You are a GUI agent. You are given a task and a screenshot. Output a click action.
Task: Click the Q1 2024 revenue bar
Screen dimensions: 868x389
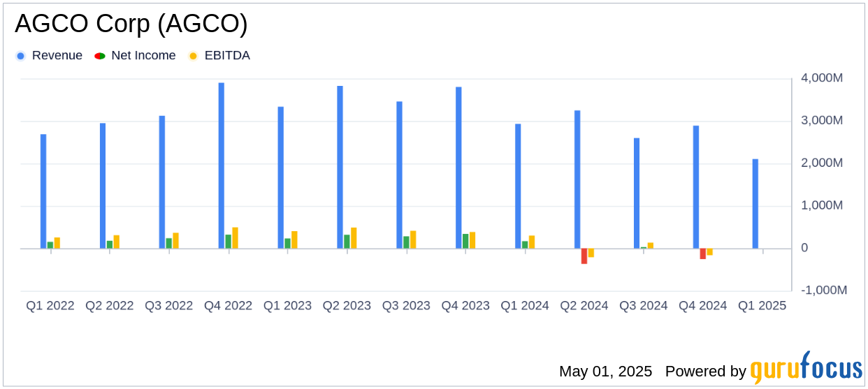pyautogui.click(x=519, y=186)
